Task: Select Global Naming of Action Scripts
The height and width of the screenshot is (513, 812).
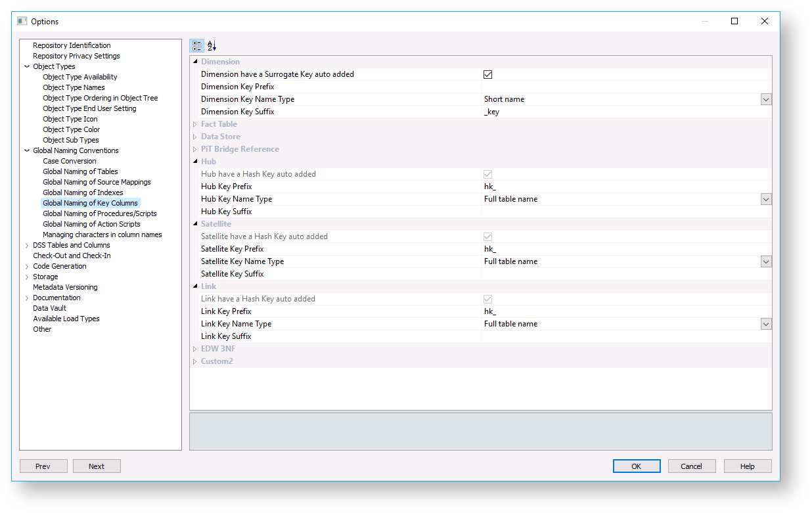Action: click(x=91, y=224)
